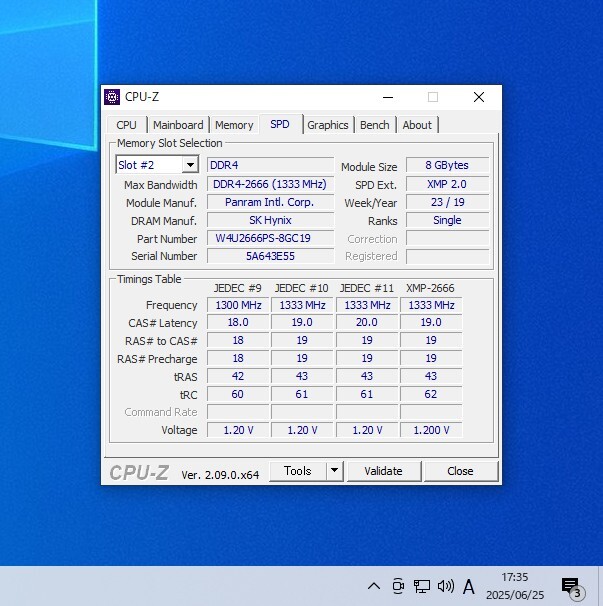The width and height of the screenshot is (603, 606).
Task: Click the CPU-Z app icon in title bar
Action: click(112, 97)
